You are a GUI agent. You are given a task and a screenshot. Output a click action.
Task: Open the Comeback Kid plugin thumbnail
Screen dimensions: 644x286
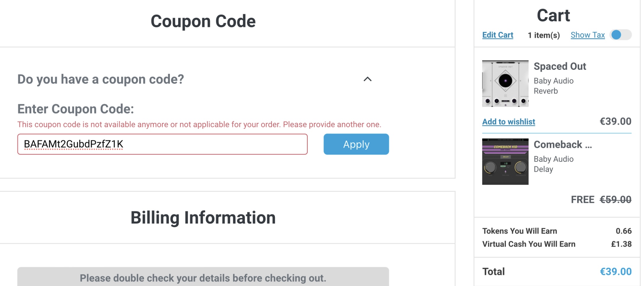(505, 162)
